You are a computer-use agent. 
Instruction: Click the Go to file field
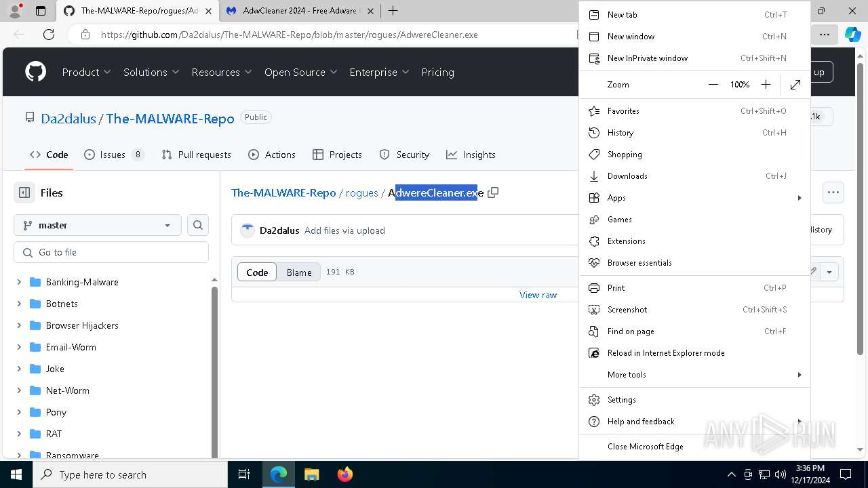(x=111, y=252)
